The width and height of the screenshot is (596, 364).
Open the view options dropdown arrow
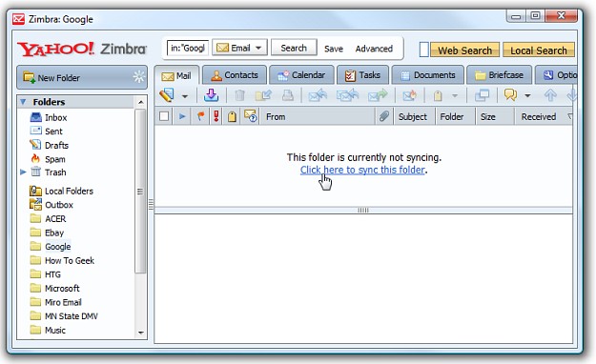(x=527, y=95)
